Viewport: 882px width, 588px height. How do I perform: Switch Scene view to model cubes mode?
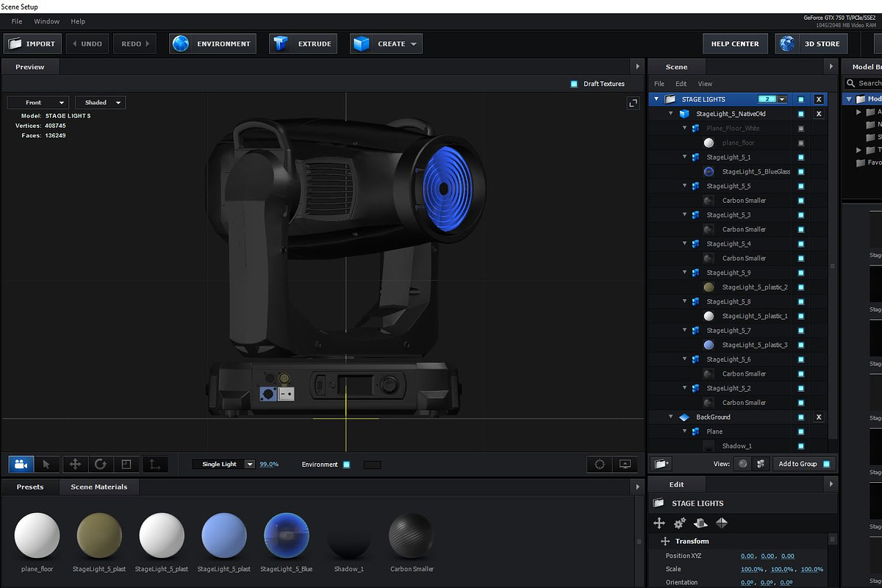(760, 464)
